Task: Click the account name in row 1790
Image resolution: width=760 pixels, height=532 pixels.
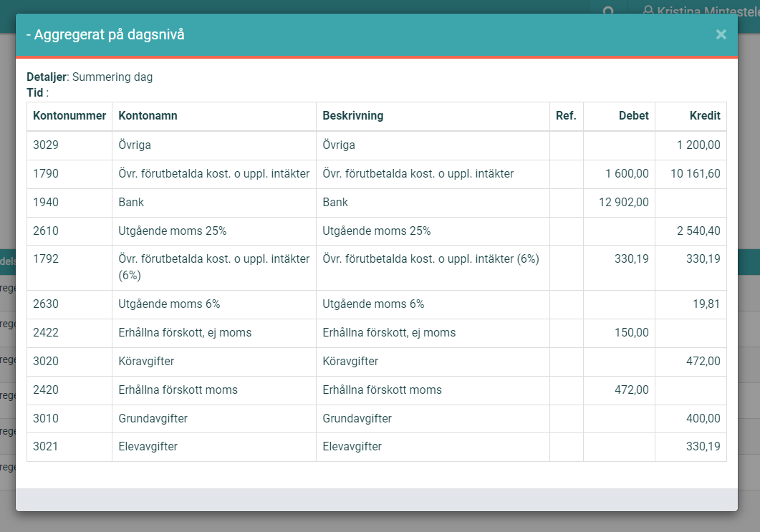Action: tap(213, 173)
